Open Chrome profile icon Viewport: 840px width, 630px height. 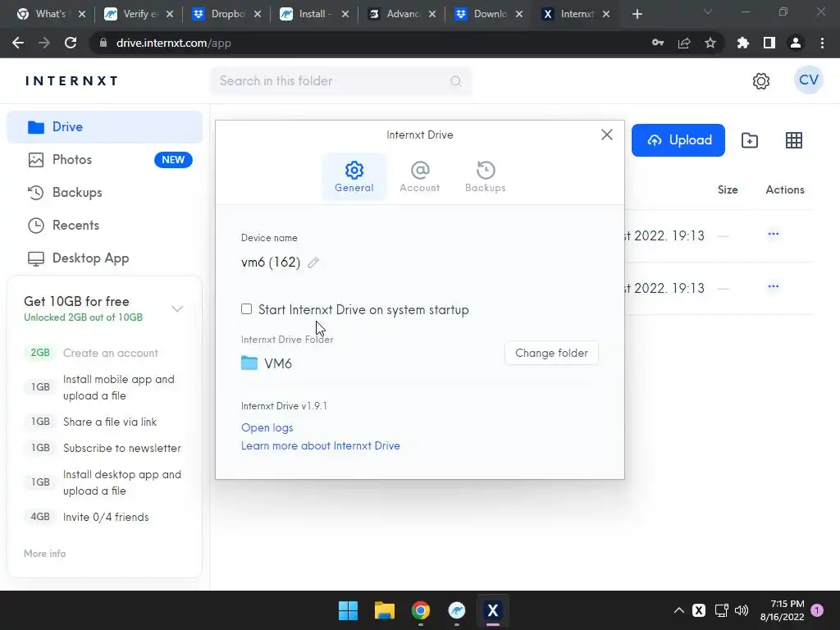795,43
